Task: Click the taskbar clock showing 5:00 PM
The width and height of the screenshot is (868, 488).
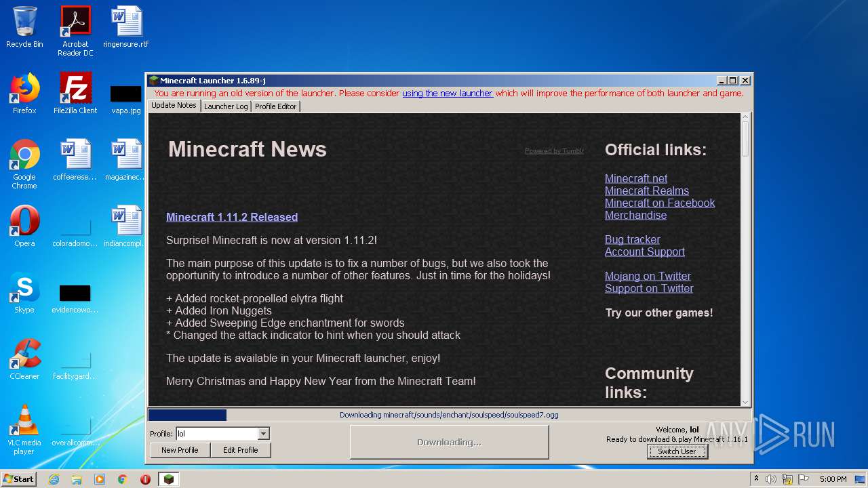Action: (833, 479)
